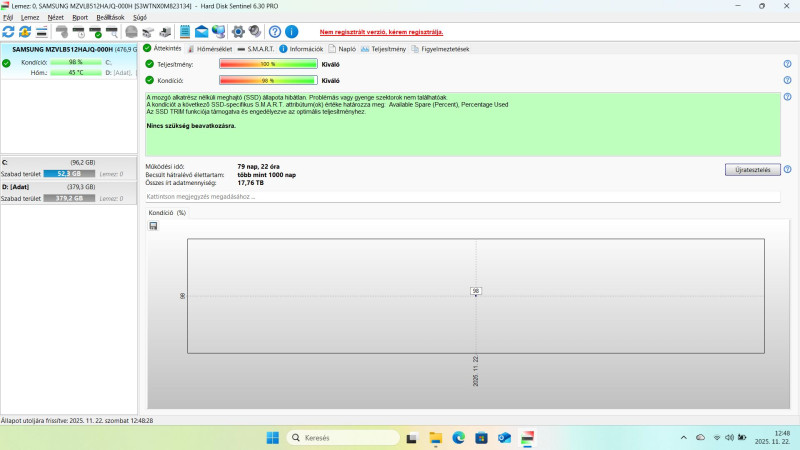800x450 pixels.
Task: Click the disk with clock toolbar icon
Action: (x=79, y=32)
